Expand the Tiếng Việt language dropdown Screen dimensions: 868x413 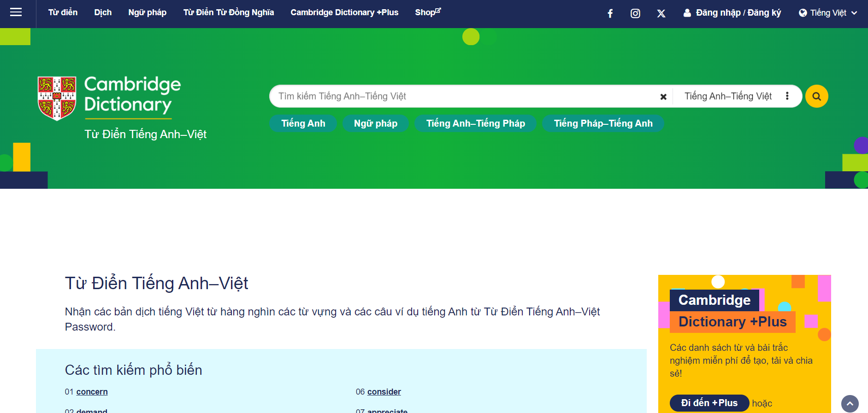coord(828,13)
